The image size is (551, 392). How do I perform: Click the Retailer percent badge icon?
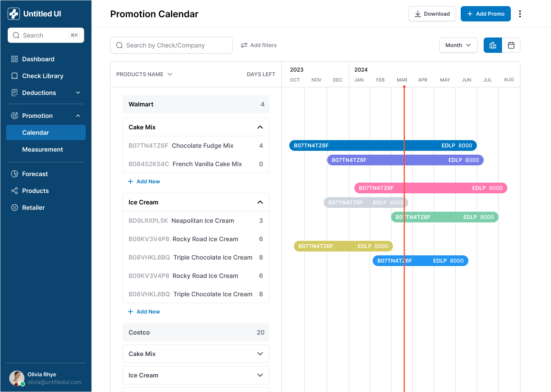15,207
